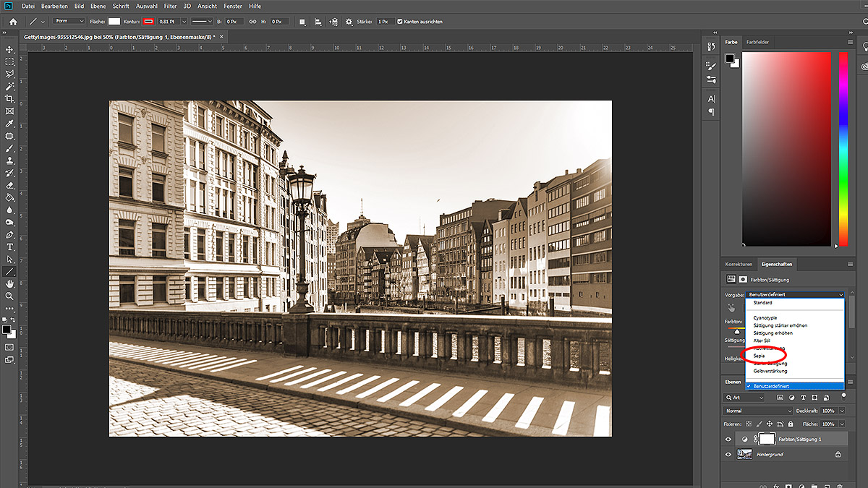868x488 pixels.
Task: Open the gear settings in options bar
Action: tap(349, 22)
